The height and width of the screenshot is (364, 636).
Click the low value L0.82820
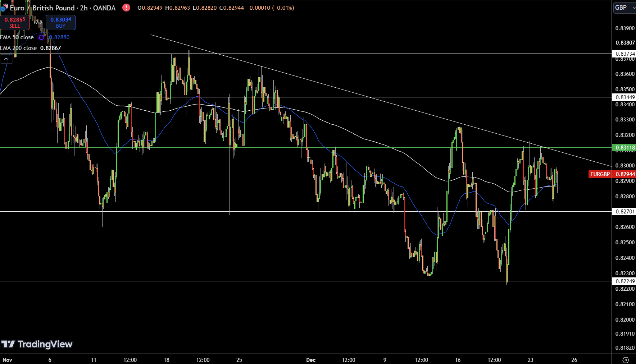(x=205, y=8)
